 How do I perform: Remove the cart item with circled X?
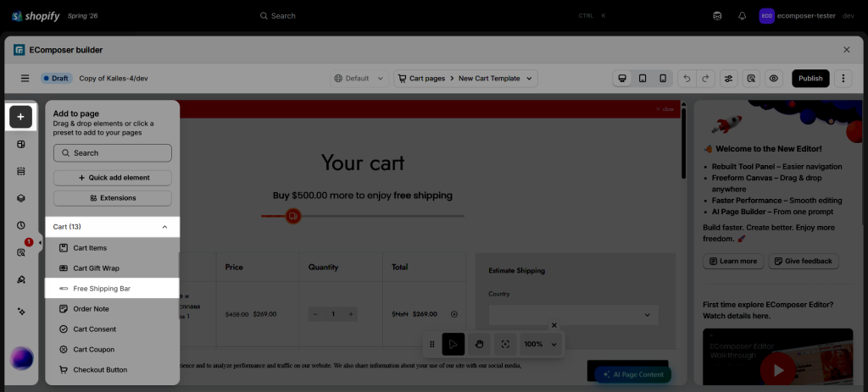click(454, 314)
